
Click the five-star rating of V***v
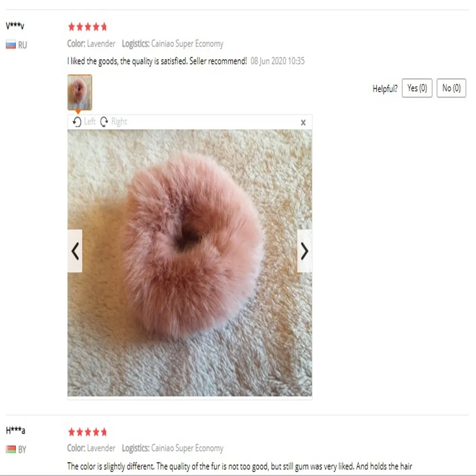coord(88,27)
